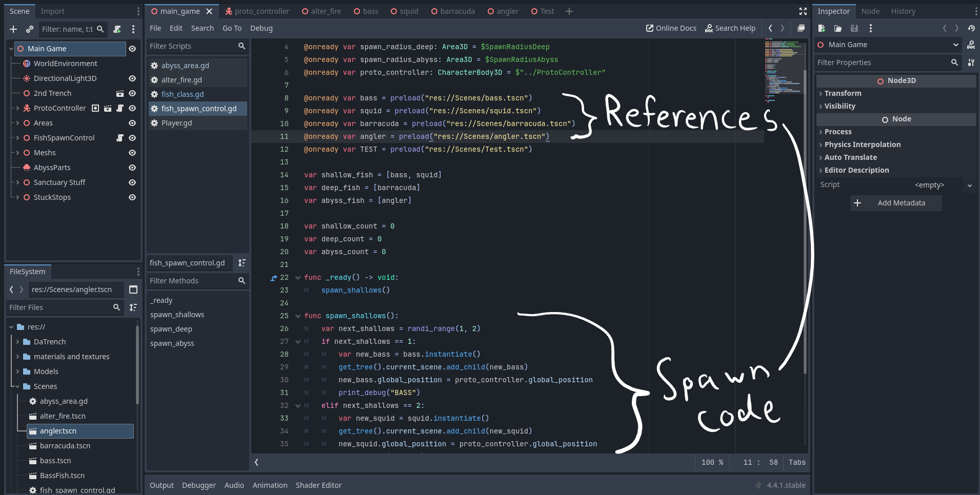Click the method sort toggle icon
This screenshot has width=980, height=495.
click(x=242, y=263)
